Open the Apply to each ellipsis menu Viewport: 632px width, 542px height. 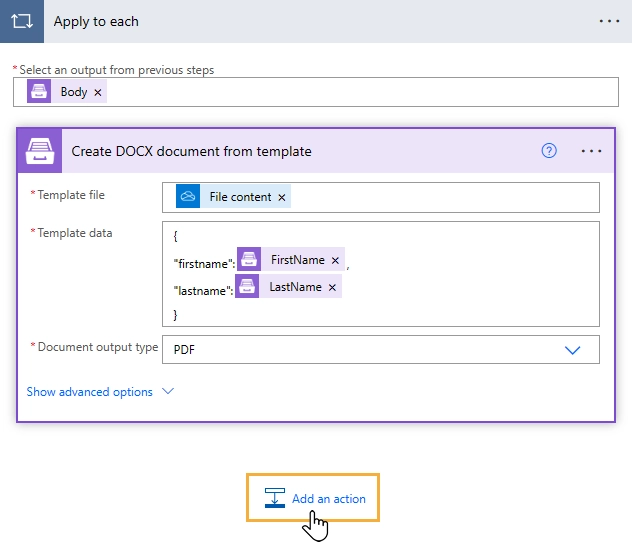click(x=609, y=21)
